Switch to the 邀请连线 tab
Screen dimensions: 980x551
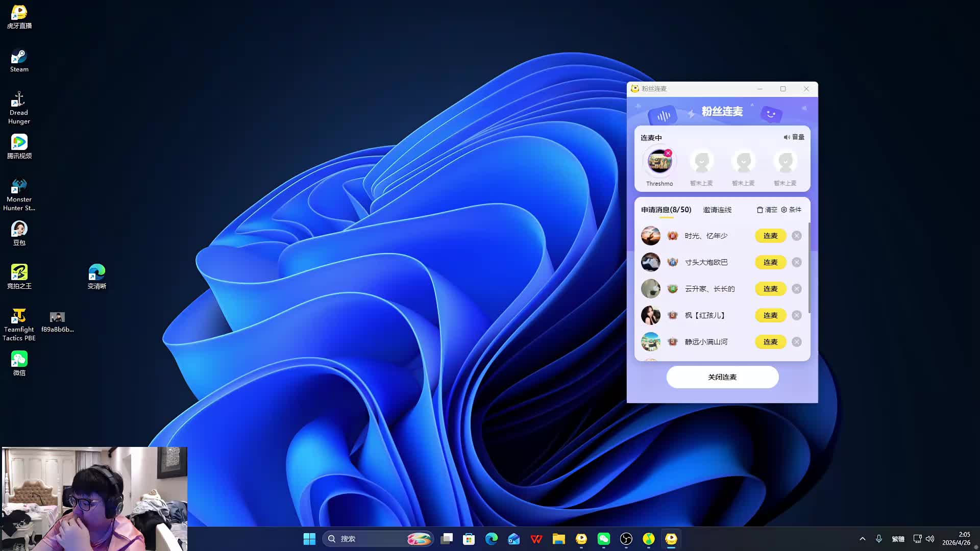pyautogui.click(x=717, y=210)
